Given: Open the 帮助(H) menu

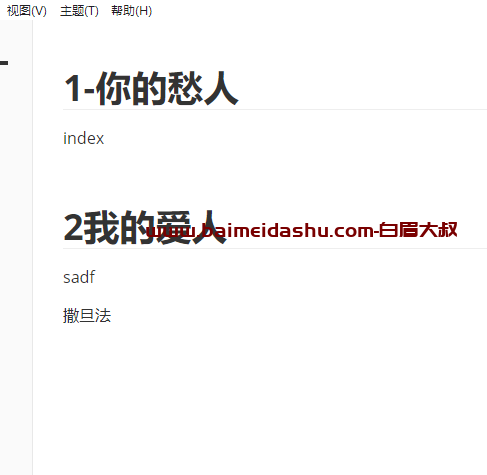Looking at the screenshot, I should pos(132,11).
